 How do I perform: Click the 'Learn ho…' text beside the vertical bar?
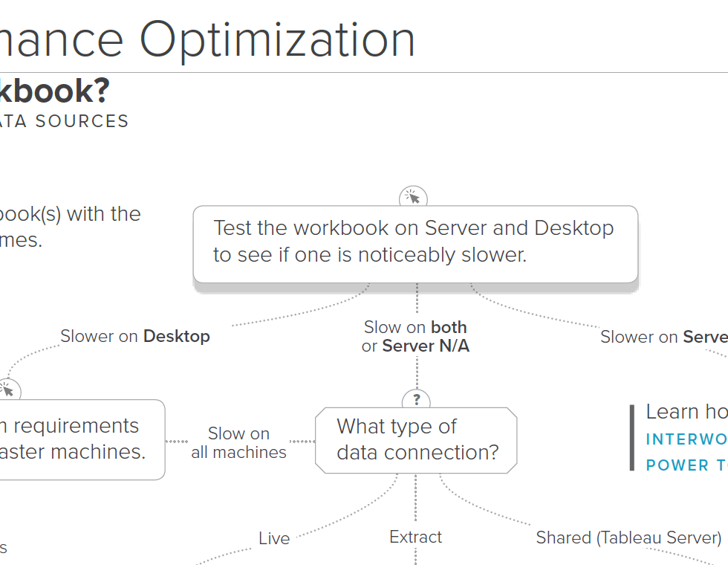686,412
